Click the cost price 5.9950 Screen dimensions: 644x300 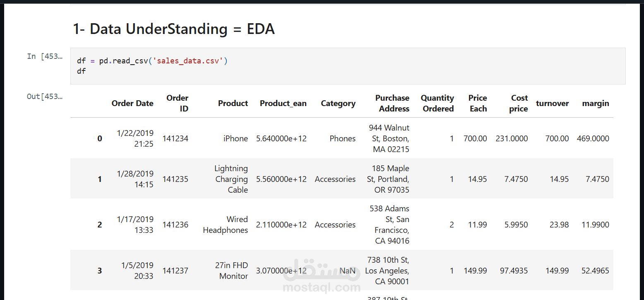tap(516, 225)
